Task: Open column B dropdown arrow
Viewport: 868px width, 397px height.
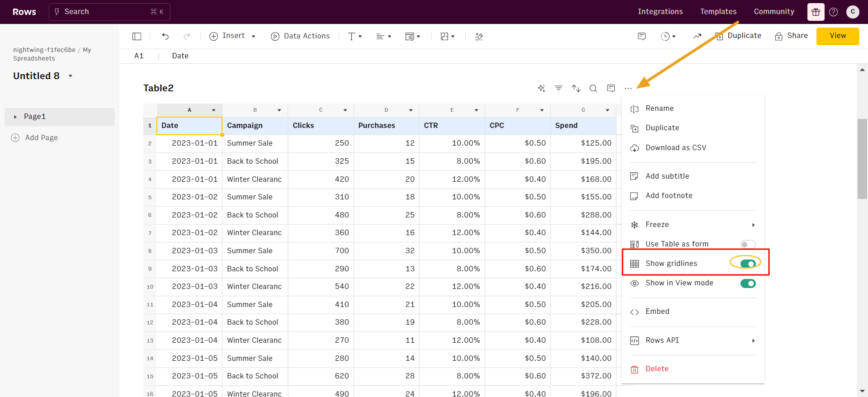Action: [x=279, y=110]
